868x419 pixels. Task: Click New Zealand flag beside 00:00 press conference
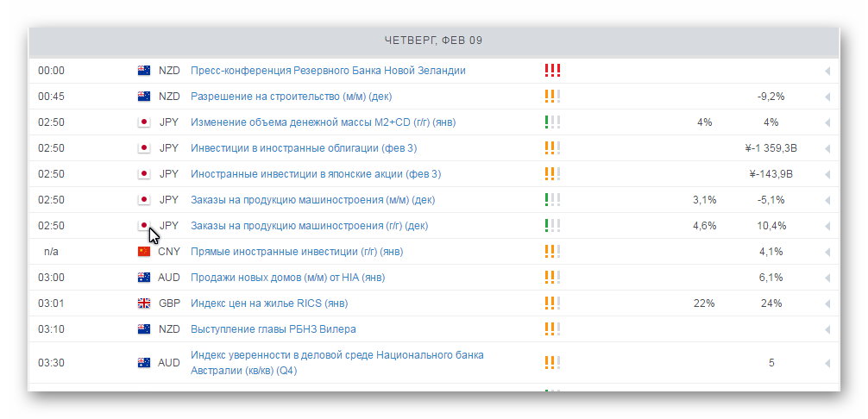click(x=144, y=71)
